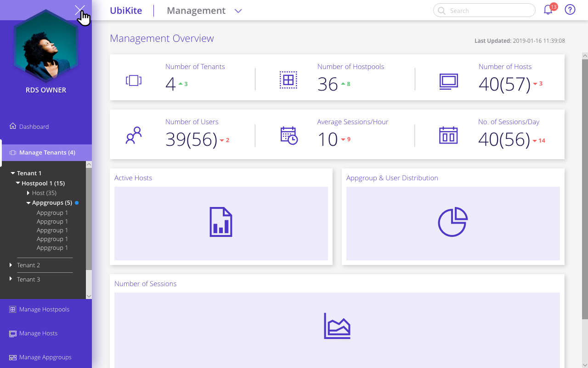588x368 pixels.
Task: Click the Number of Sessions card title
Action: click(146, 284)
